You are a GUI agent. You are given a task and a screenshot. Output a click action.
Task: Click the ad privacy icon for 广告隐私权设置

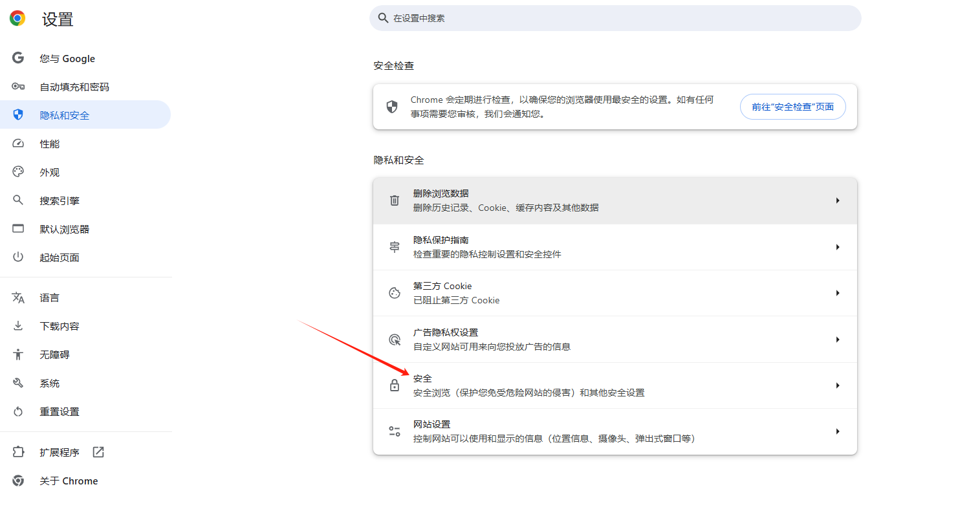pos(395,340)
